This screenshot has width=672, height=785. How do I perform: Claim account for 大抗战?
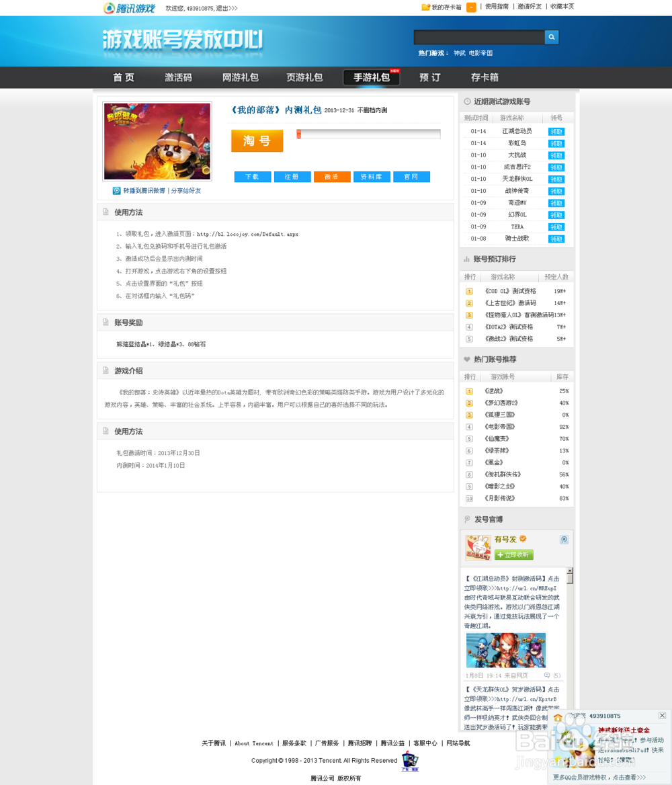(x=556, y=156)
